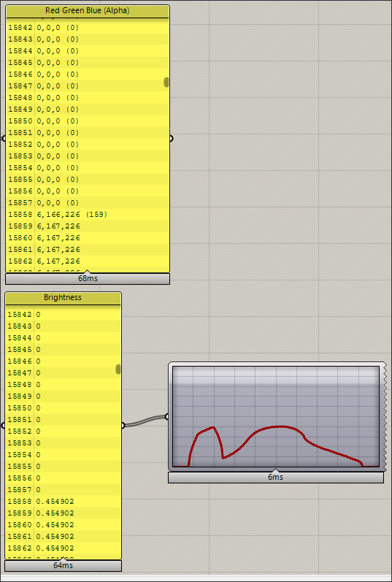
Task: Click the 68ms profiler bar
Action: pos(88,279)
